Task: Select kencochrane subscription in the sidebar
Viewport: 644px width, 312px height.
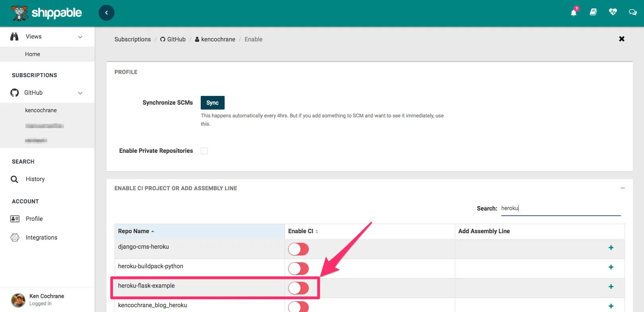Action: coord(41,110)
